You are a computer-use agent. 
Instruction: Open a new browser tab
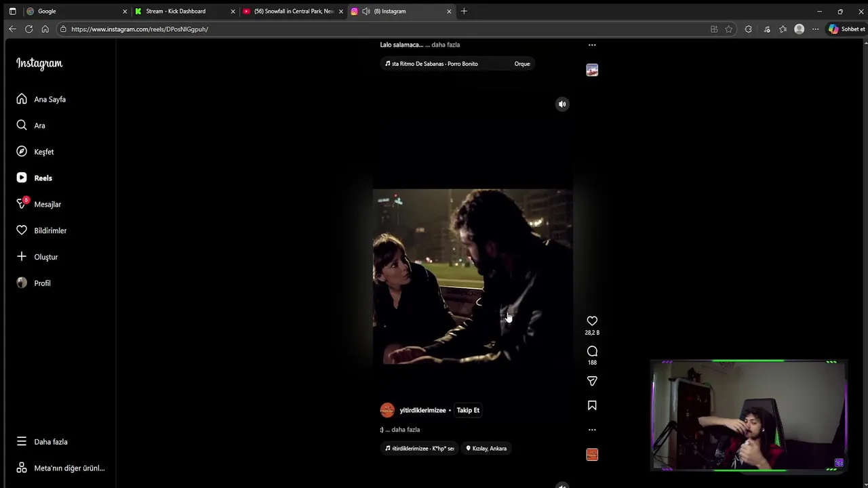(x=464, y=11)
